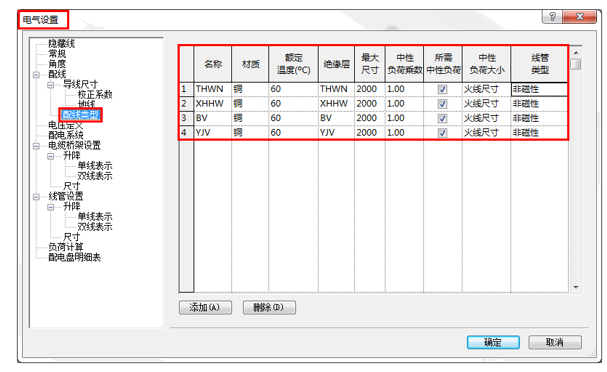The width and height of the screenshot is (607, 372).
Task: Click the 删除(D) button
Action: (x=269, y=308)
